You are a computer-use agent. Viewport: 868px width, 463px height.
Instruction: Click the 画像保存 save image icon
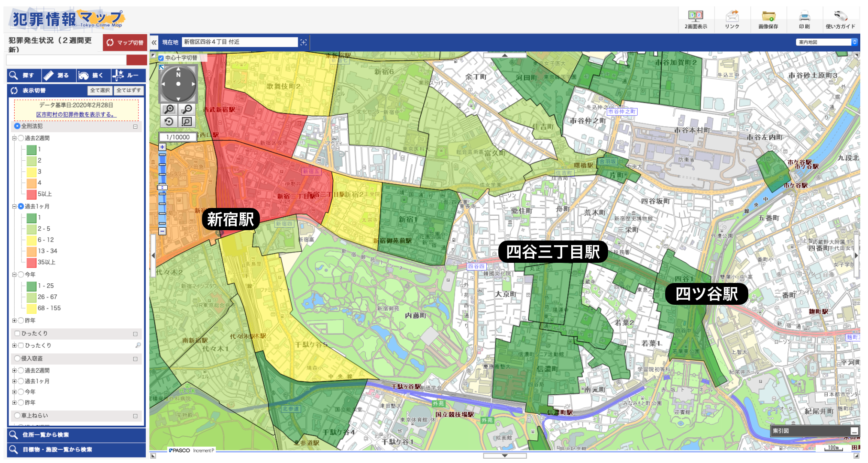tap(768, 20)
